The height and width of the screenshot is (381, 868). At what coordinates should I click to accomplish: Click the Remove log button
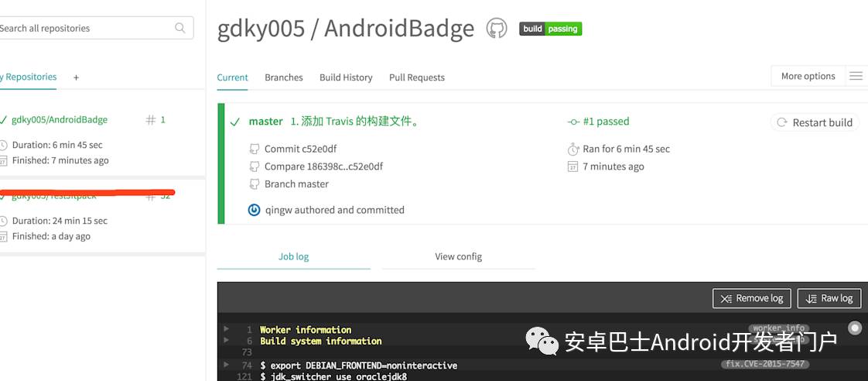(752, 298)
